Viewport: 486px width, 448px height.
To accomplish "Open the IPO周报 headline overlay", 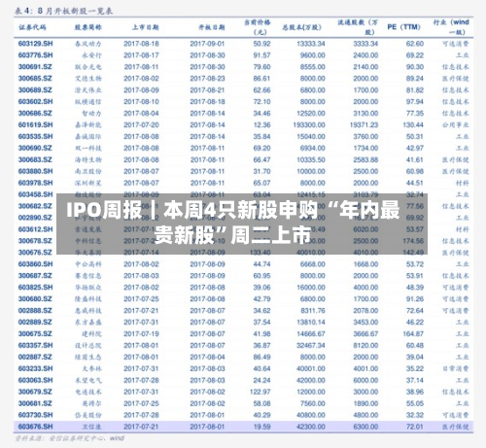I will 242,224.
